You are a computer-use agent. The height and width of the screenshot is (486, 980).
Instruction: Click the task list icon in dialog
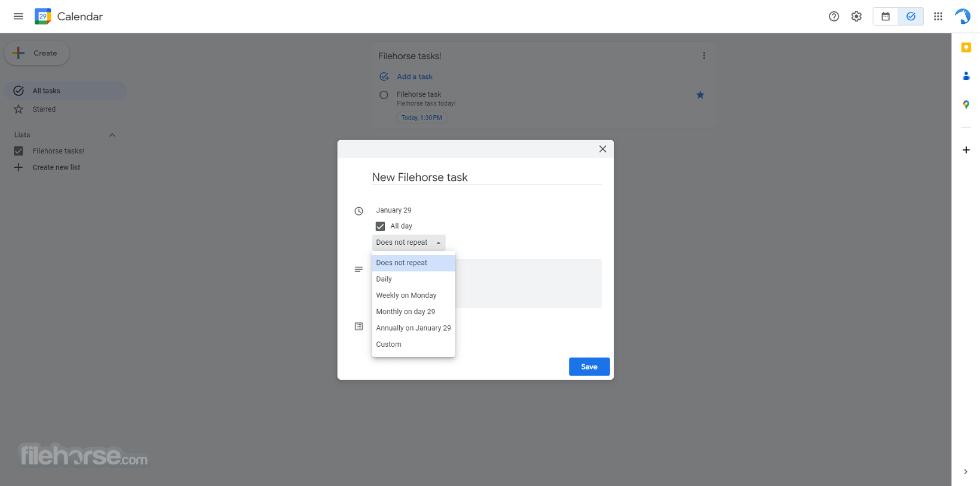[x=359, y=327]
